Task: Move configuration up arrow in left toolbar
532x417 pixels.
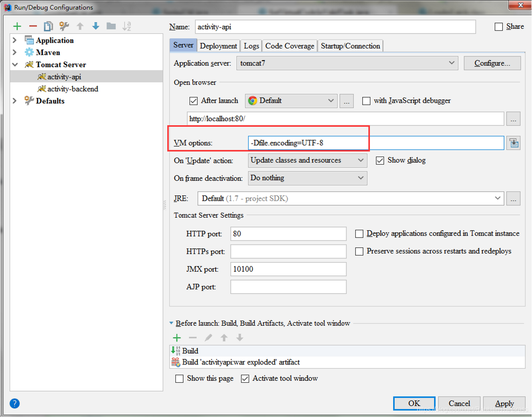Action: click(x=80, y=26)
